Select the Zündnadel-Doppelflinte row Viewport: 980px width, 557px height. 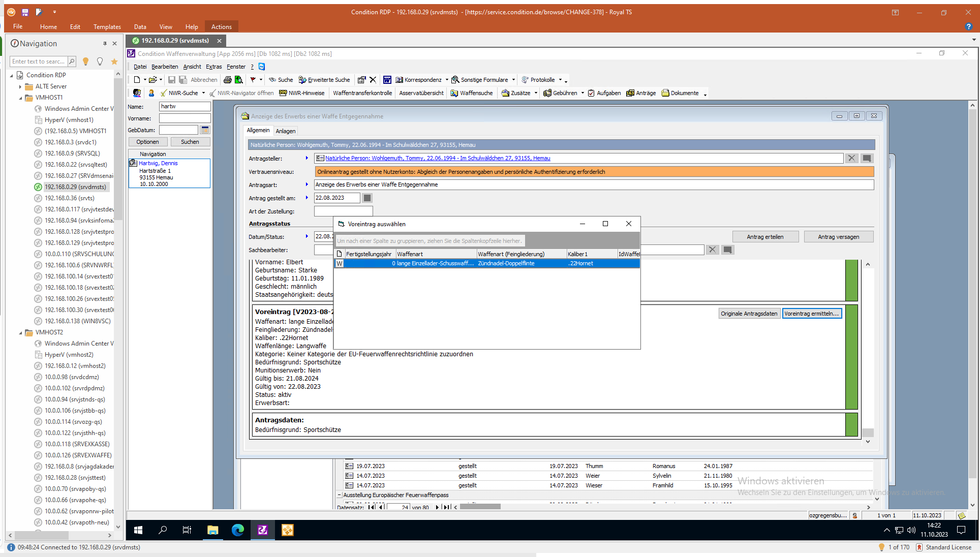505,263
